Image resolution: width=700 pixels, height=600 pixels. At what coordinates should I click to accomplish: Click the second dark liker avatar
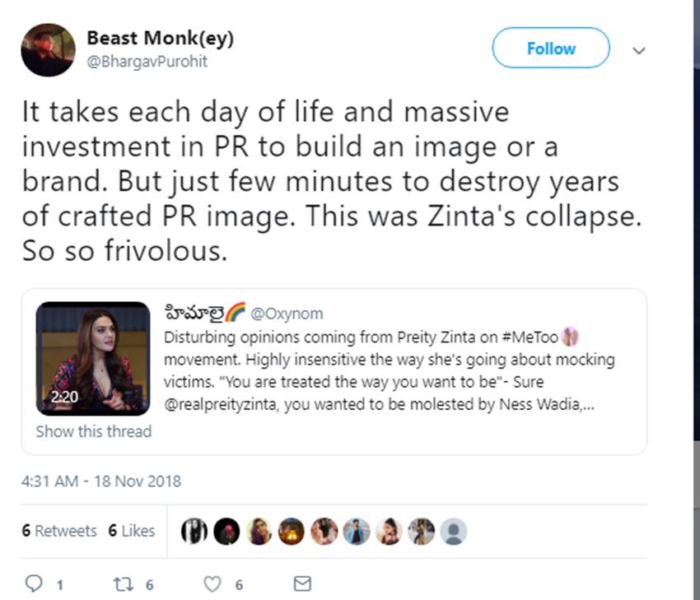[x=226, y=532]
